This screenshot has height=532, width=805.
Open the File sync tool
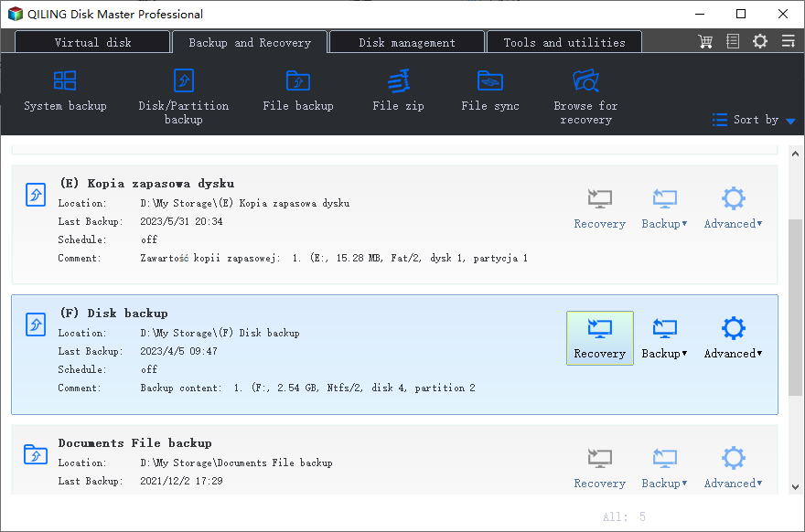(489, 90)
